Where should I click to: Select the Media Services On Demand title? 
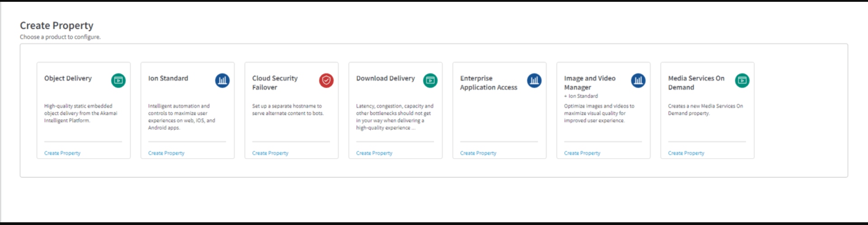pyautogui.click(x=696, y=83)
